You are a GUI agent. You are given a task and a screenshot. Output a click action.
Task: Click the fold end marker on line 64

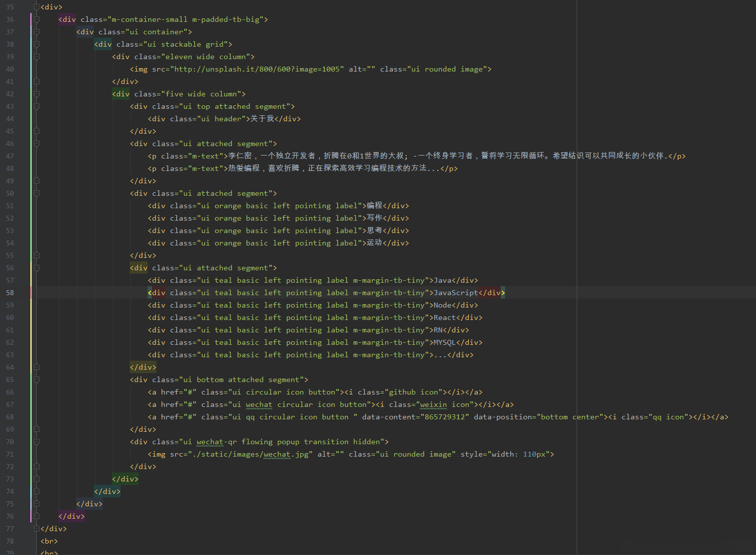point(36,367)
